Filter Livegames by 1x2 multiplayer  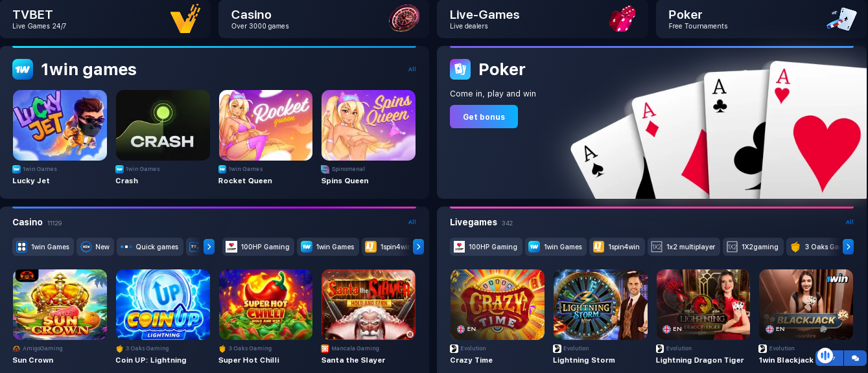683,247
